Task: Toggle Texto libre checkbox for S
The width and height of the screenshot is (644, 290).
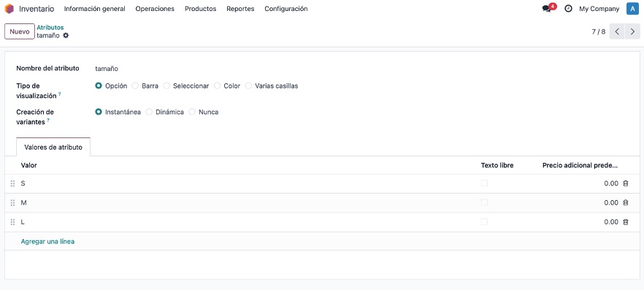Action: tap(484, 183)
